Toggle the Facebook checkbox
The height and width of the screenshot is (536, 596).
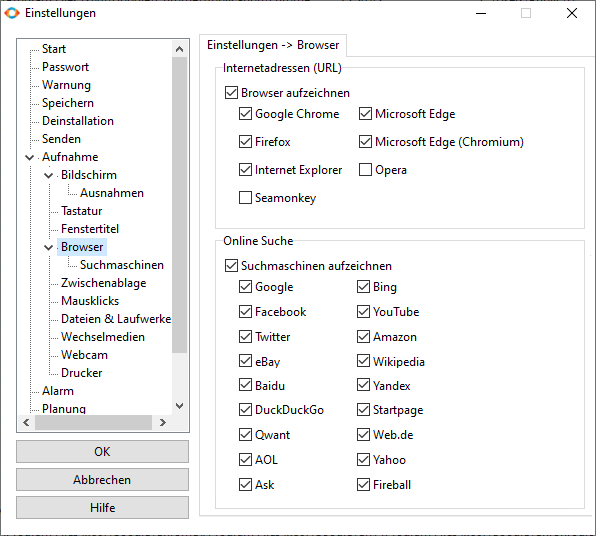pyautogui.click(x=245, y=312)
